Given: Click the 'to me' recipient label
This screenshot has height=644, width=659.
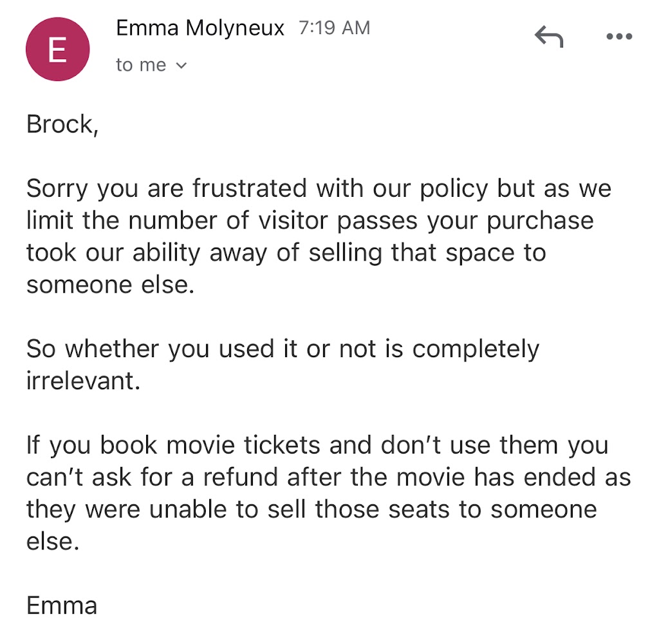Looking at the screenshot, I should point(141,66).
